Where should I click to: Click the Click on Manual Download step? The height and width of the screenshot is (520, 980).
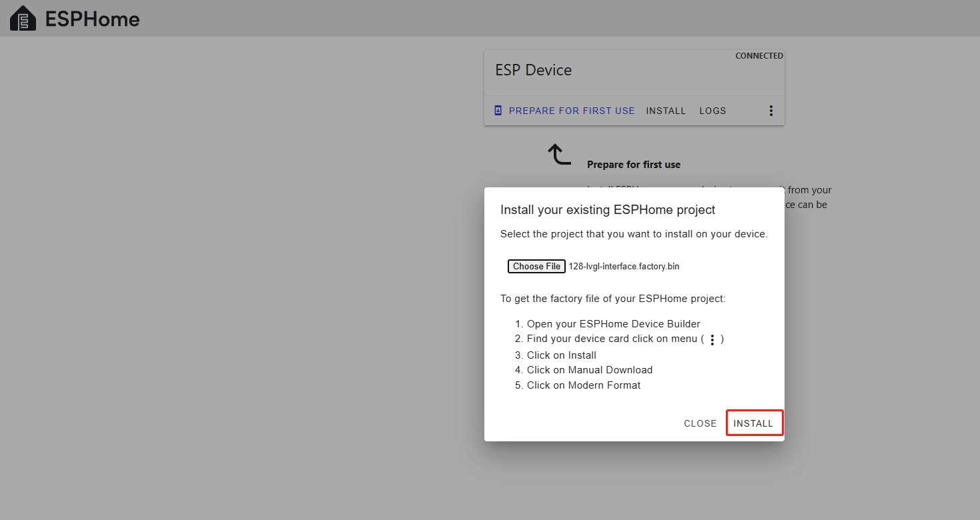[590, 370]
